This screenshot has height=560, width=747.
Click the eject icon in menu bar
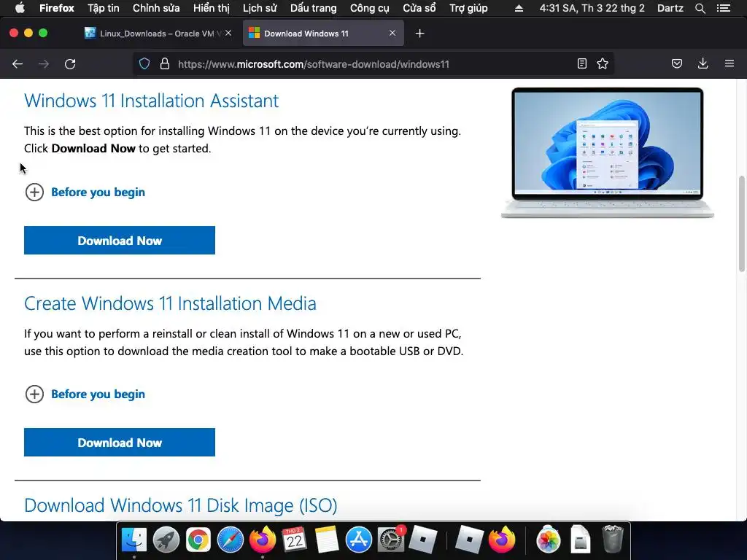point(519,8)
